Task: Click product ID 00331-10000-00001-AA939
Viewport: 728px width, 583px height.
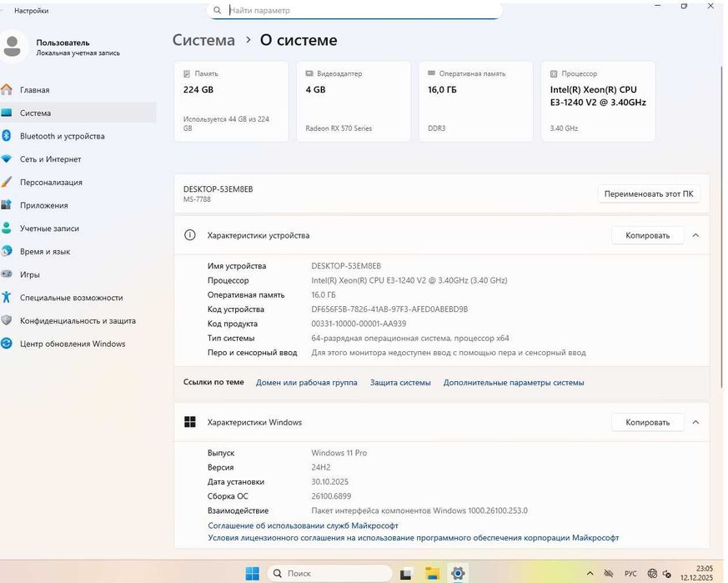Action: (359, 324)
